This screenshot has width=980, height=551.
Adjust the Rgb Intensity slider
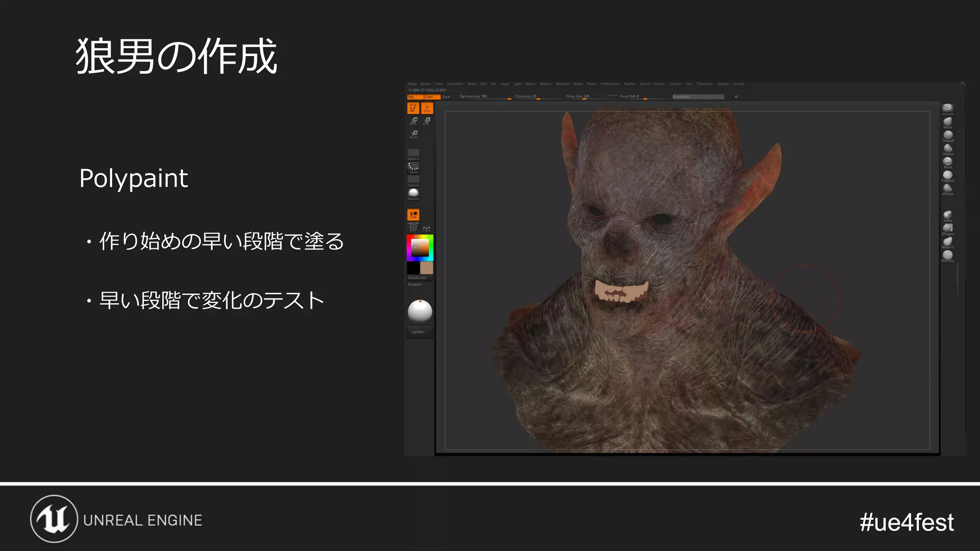485,97
